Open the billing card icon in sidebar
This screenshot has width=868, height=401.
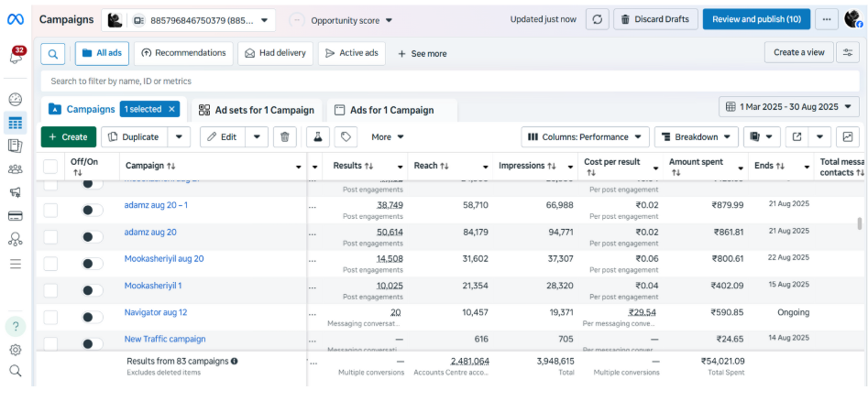[16, 216]
